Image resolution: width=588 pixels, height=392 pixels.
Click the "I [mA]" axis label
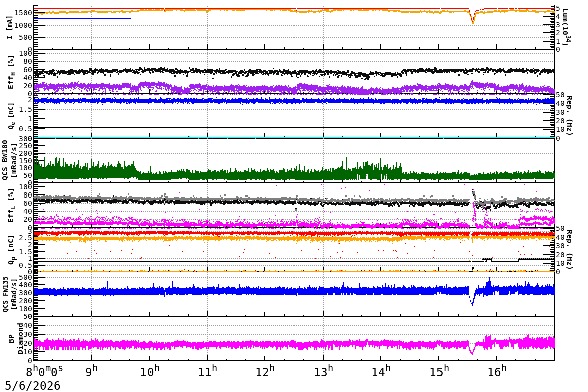coord(10,28)
